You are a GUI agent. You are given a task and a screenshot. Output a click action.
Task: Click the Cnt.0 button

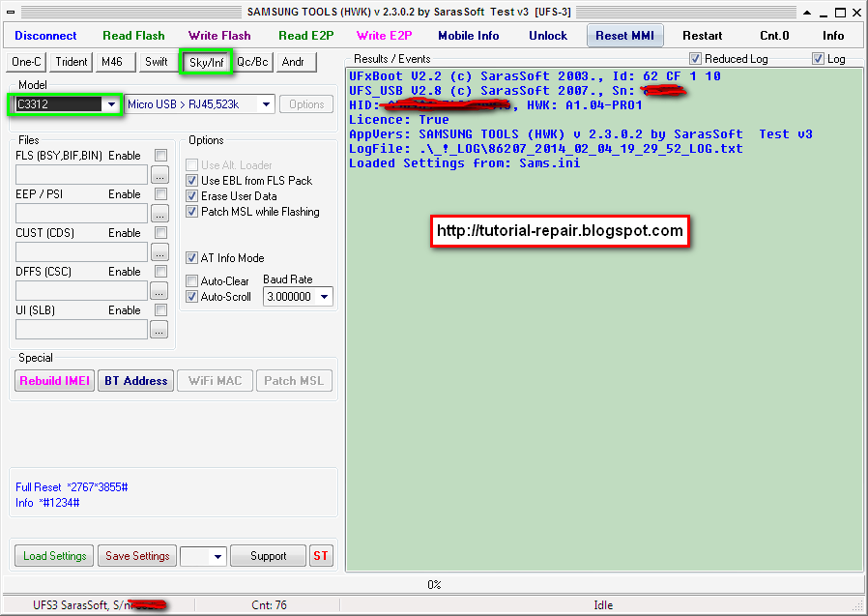click(x=774, y=36)
